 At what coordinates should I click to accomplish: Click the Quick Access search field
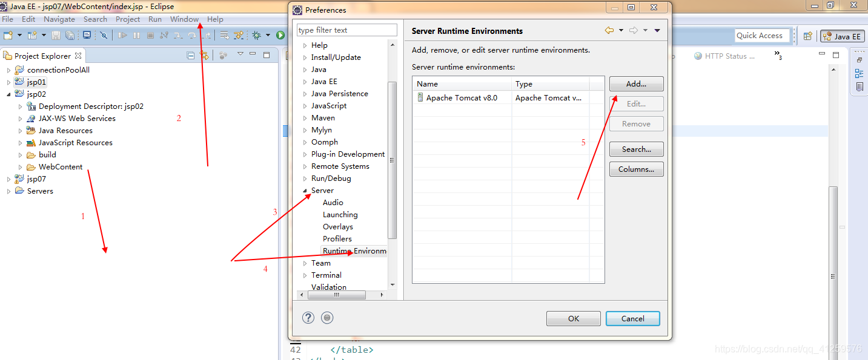(x=763, y=36)
